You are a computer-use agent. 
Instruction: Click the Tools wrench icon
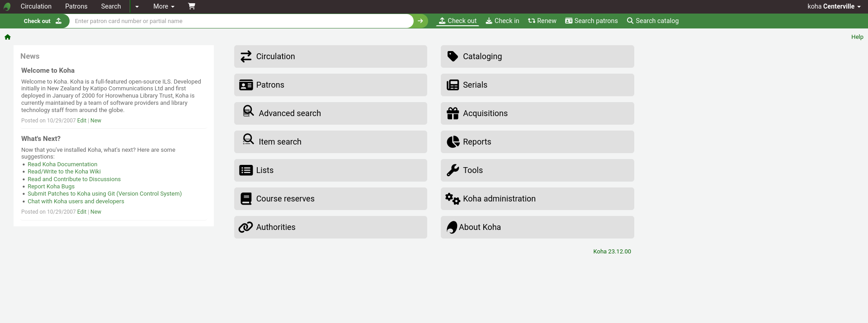coord(453,170)
